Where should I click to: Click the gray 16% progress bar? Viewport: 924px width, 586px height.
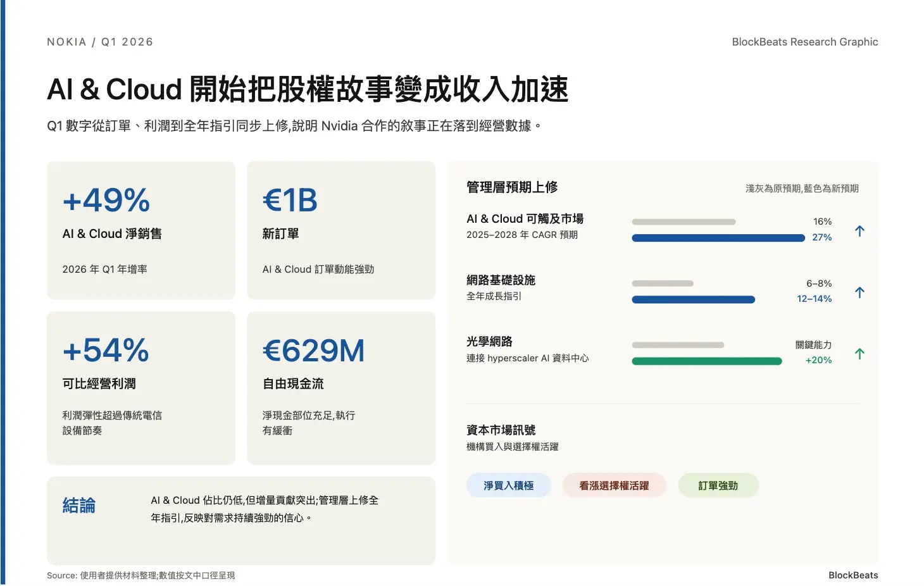(x=684, y=222)
